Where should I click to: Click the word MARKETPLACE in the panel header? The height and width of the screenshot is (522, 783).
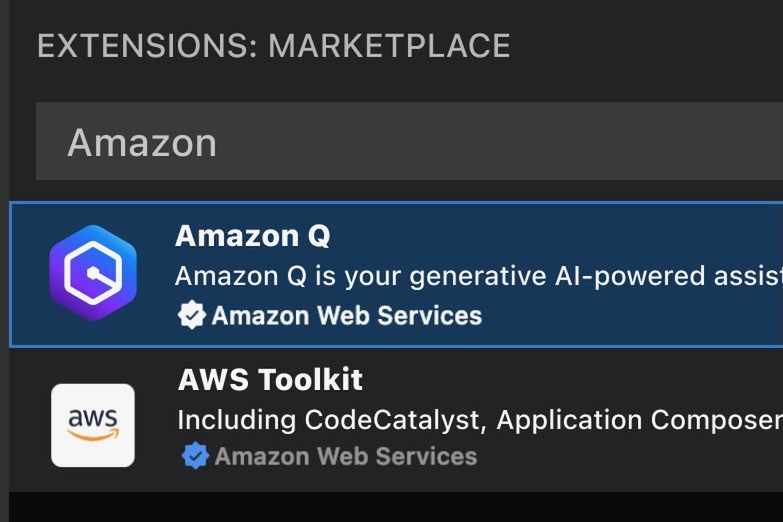click(389, 45)
